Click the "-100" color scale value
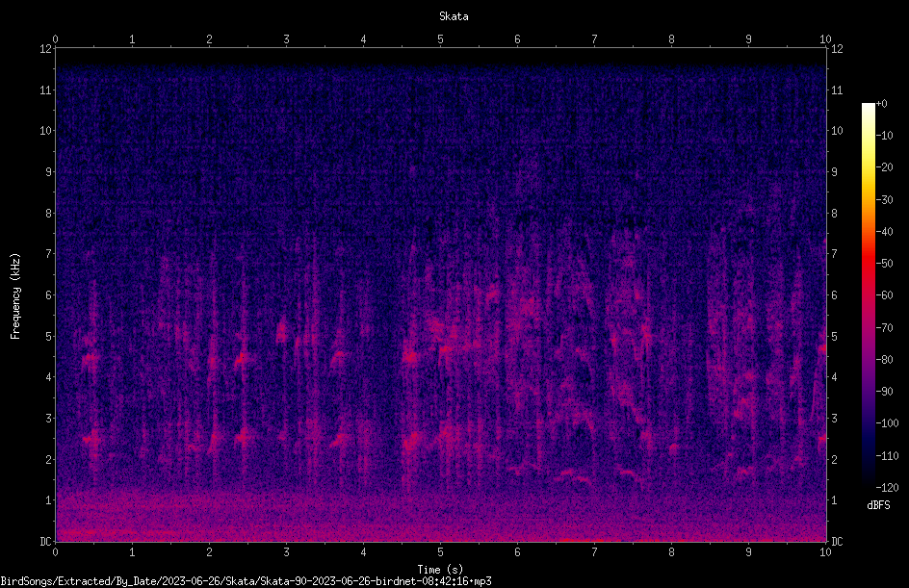The image size is (909, 588). [888, 423]
